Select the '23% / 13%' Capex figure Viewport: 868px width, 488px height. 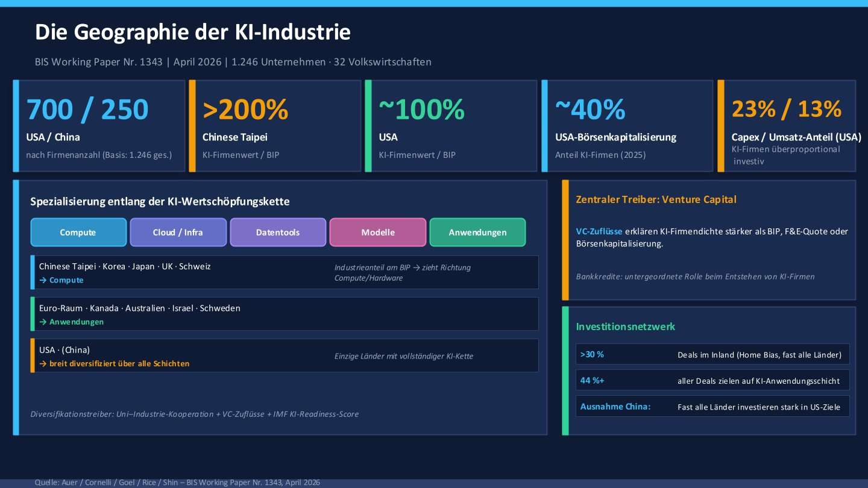tap(786, 109)
